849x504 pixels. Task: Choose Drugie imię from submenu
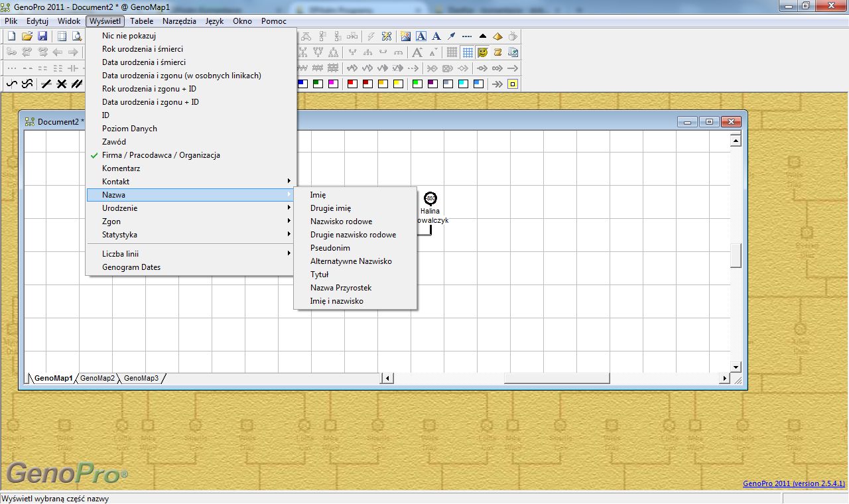pyautogui.click(x=355, y=208)
